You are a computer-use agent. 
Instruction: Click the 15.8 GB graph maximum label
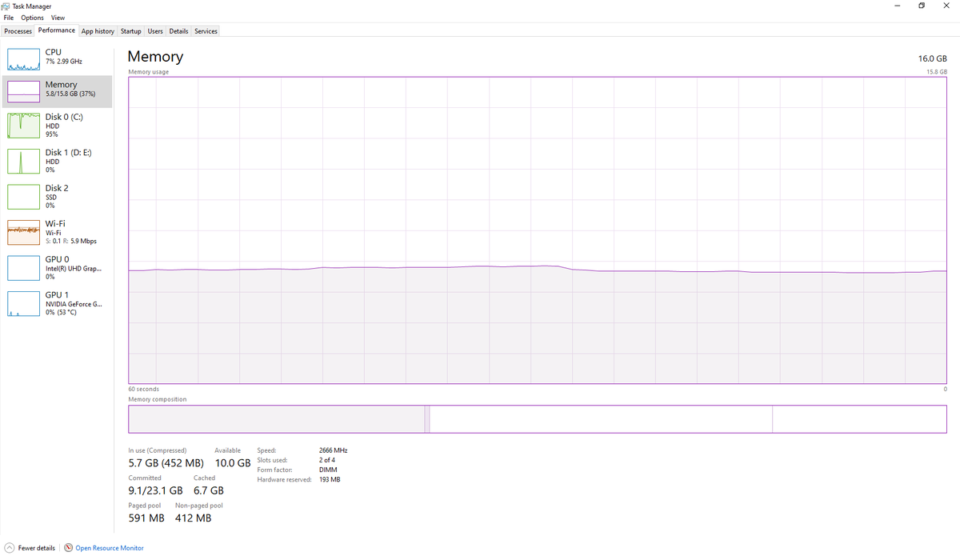point(936,72)
